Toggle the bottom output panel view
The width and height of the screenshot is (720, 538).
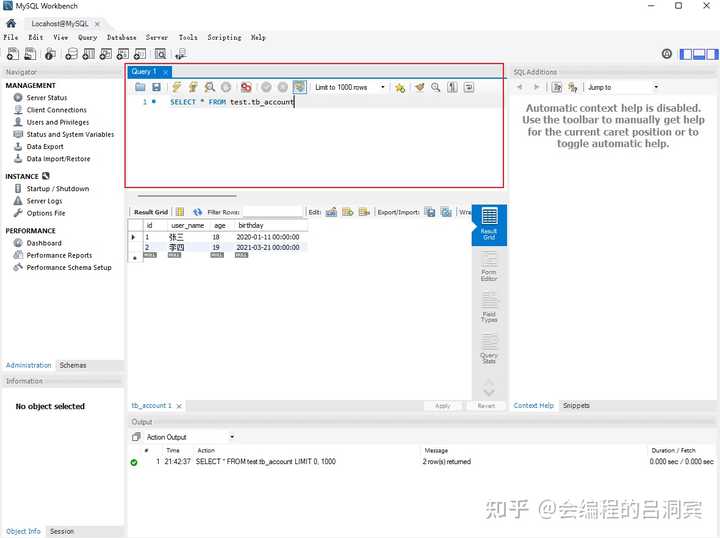(699, 54)
